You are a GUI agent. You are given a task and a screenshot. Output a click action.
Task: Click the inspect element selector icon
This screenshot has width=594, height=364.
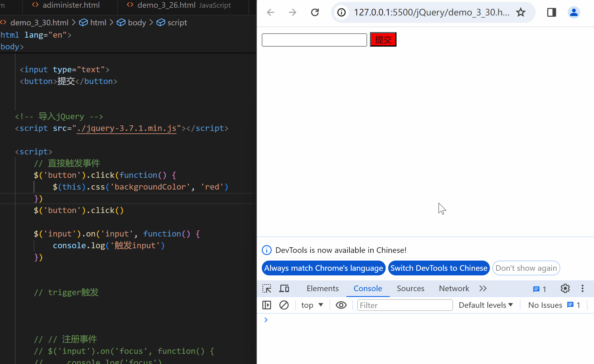pyautogui.click(x=267, y=288)
